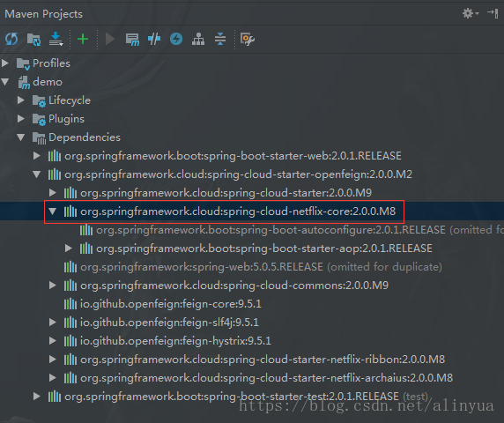Click the Plugins folder gear icon
Image resolution: width=504 pixels, height=423 pixels.
39,120
